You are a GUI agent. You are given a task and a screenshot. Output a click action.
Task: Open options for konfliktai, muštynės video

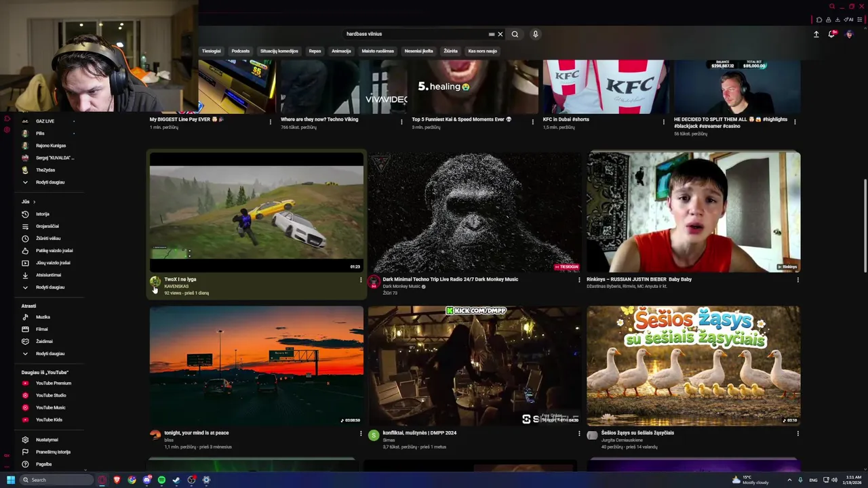(579, 434)
